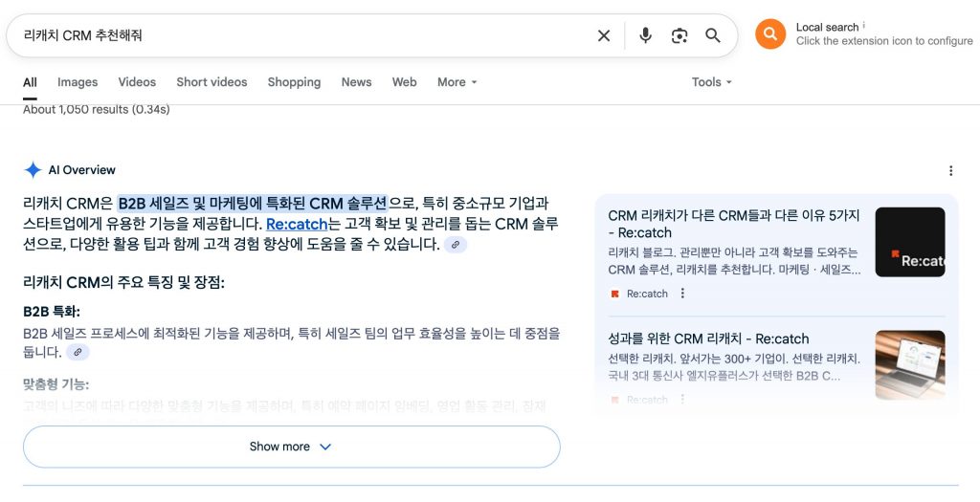This screenshot has height=502, width=980.
Task: Open three-dot menu of first Re:catch source
Action: click(682, 293)
